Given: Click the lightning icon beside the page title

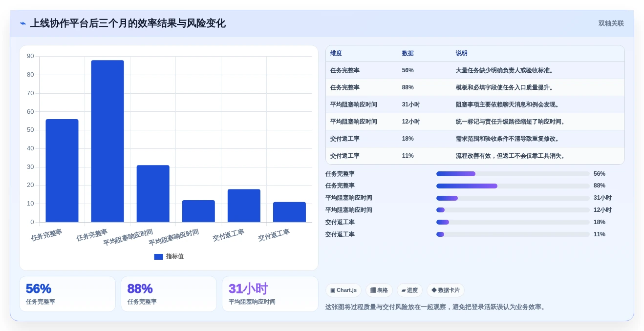Looking at the screenshot, I should 23,23.
